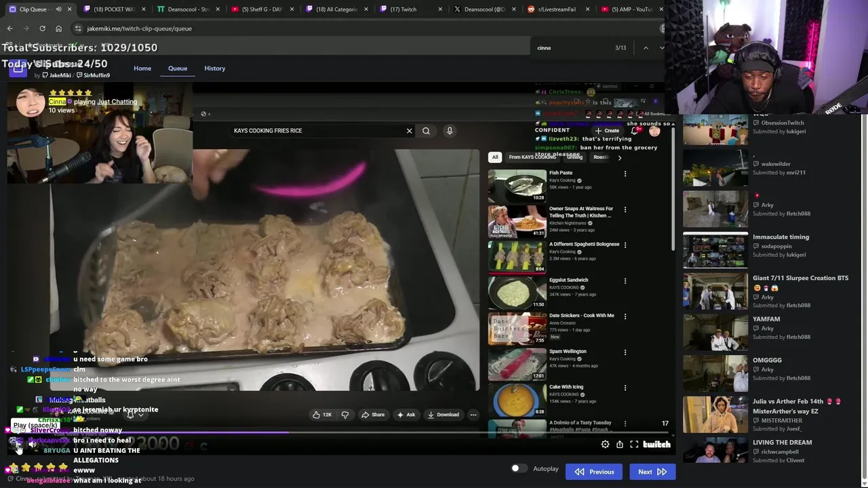
Task: Play the Twitch clip
Action: click(x=18, y=445)
